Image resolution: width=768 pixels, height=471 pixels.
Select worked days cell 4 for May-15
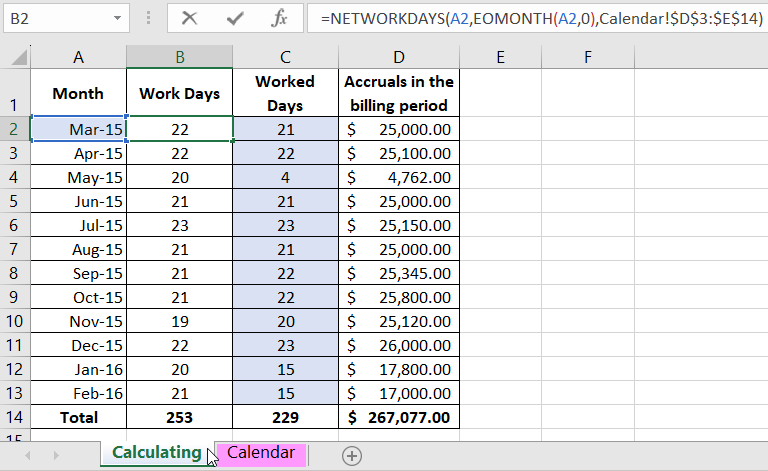pos(286,177)
